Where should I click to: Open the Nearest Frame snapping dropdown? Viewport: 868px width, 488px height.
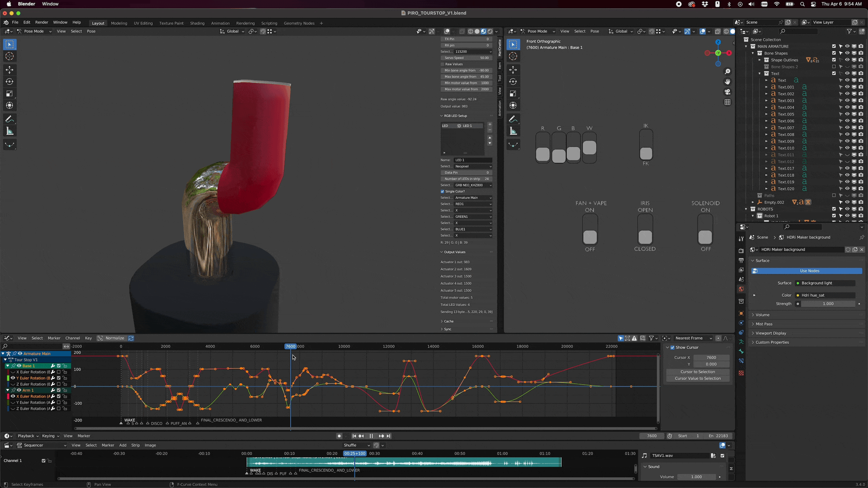(692, 338)
